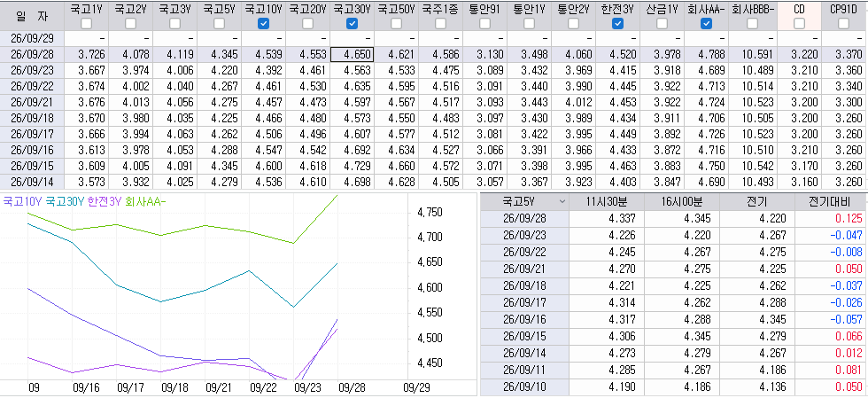Click the 전기대비 column header
The width and height of the screenshot is (868, 398).
click(x=831, y=202)
